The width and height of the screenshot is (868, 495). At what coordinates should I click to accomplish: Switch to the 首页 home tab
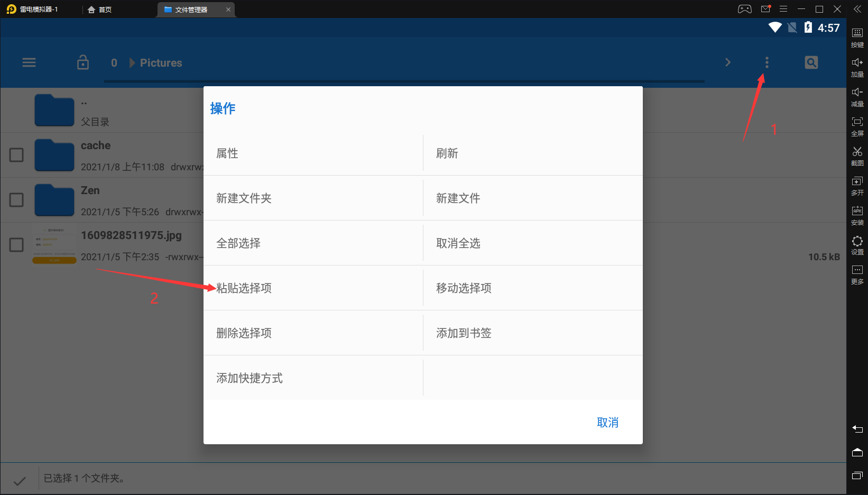100,10
